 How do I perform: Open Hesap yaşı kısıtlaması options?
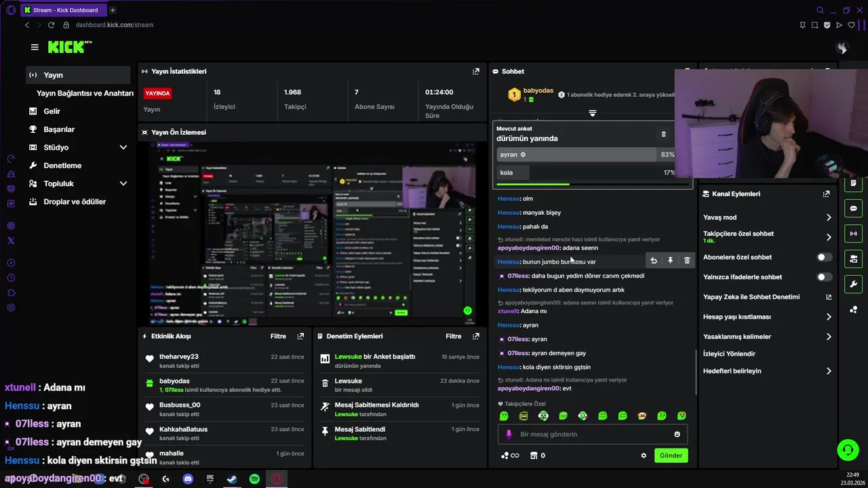[766, 317]
